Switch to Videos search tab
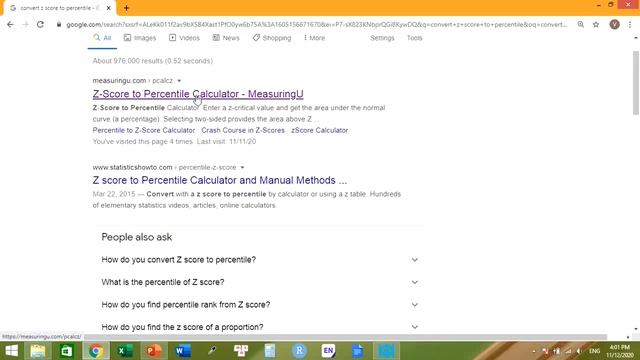The height and width of the screenshot is (360, 640). pos(184,38)
